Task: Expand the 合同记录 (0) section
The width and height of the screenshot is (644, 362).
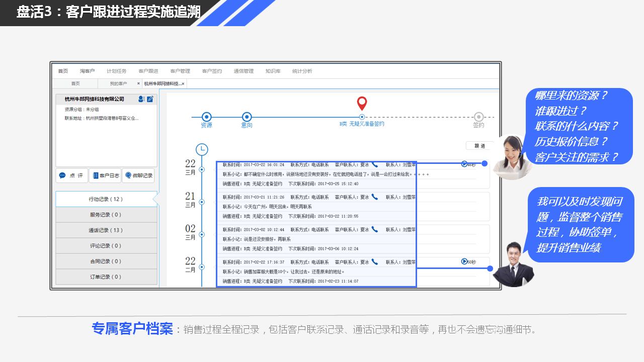Action: [x=106, y=261]
